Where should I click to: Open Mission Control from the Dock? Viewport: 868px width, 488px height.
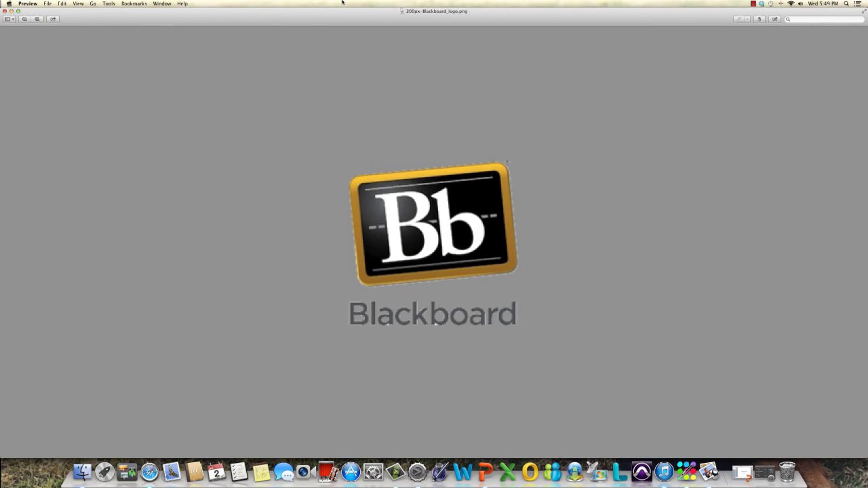(127, 472)
